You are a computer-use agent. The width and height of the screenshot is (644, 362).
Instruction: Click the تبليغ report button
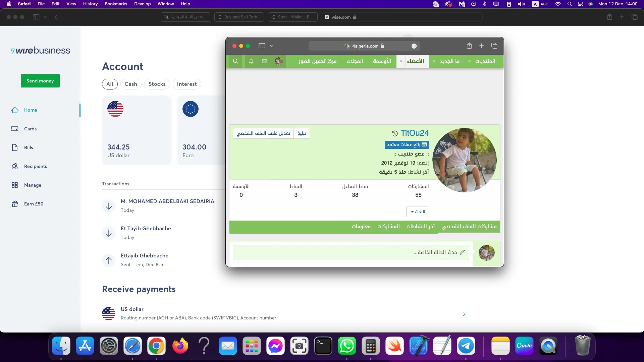pyautogui.click(x=302, y=133)
